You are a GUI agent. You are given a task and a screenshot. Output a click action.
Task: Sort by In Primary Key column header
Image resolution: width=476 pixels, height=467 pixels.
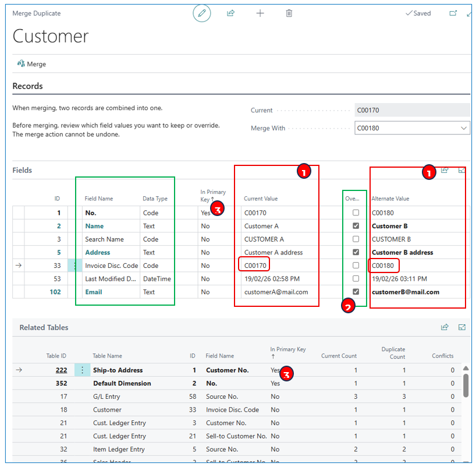click(212, 195)
